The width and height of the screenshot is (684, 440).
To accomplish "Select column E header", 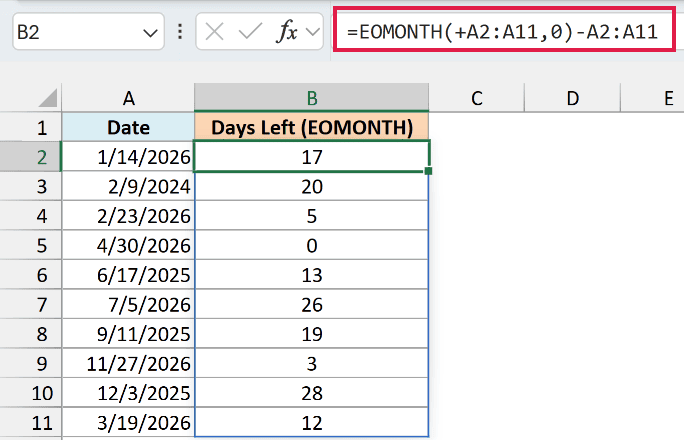I will [x=653, y=98].
